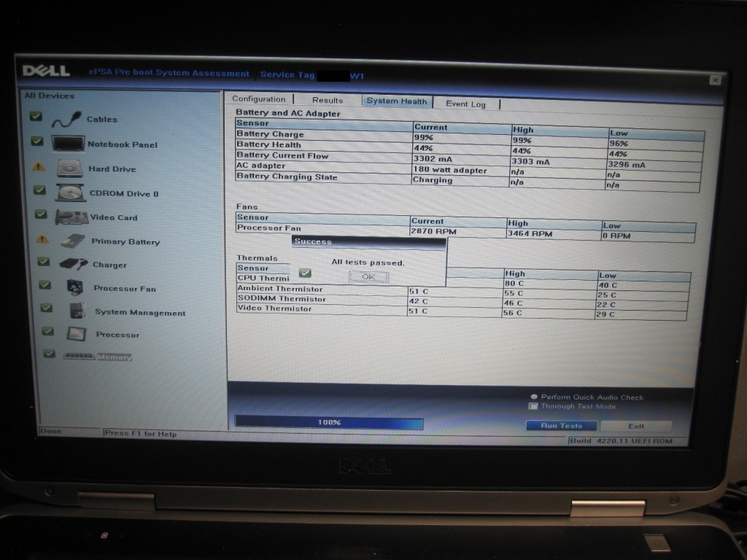The width and height of the screenshot is (747, 560).
Task: Click the Notebook Panel icon
Action: pyautogui.click(x=69, y=144)
